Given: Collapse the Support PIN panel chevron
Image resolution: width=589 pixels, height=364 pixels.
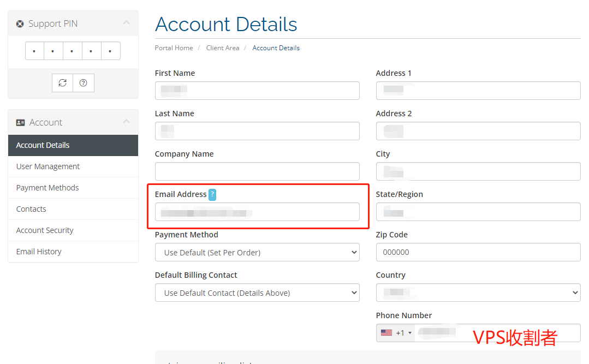Looking at the screenshot, I should [x=126, y=23].
